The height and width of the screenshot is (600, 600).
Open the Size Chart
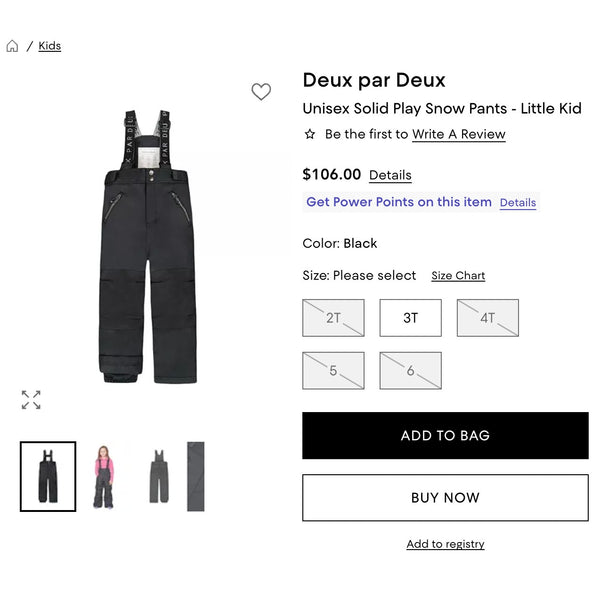tap(458, 276)
